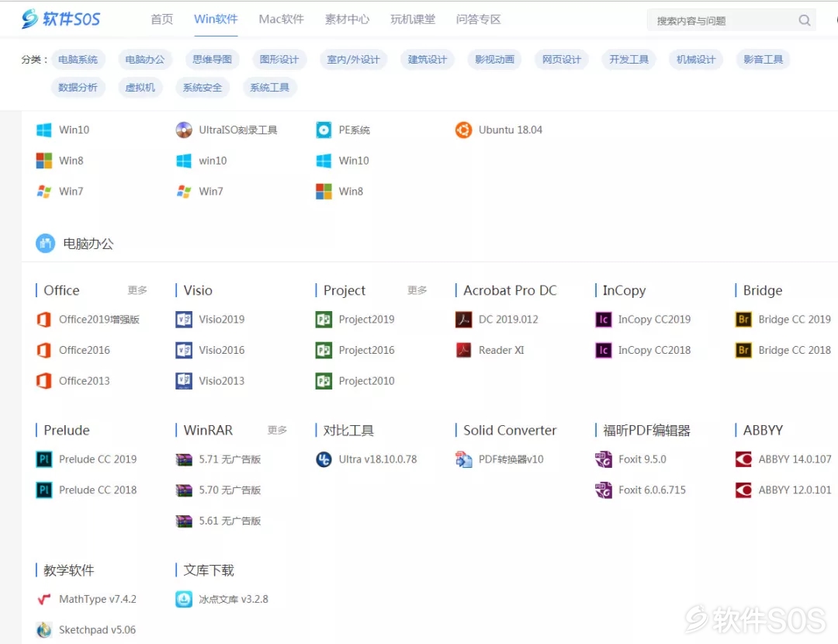Screen dimensions: 838x644
Task: Open the Foxit 6.0.6.715 text link
Action: pyautogui.click(x=652, y=490)
